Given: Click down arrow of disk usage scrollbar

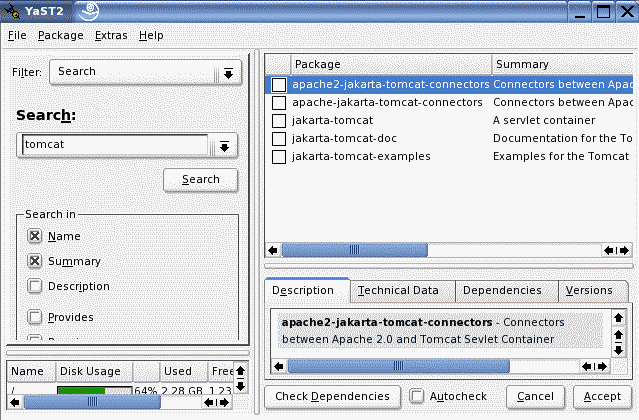Looking at the screenshot, I should tap(240, 386).
